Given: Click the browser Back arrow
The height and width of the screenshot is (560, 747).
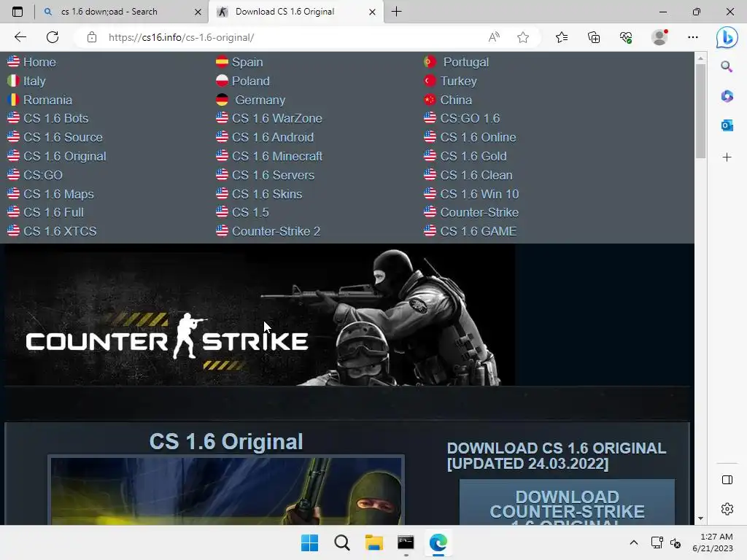Looking at the screenshot, I should (20, 37).
